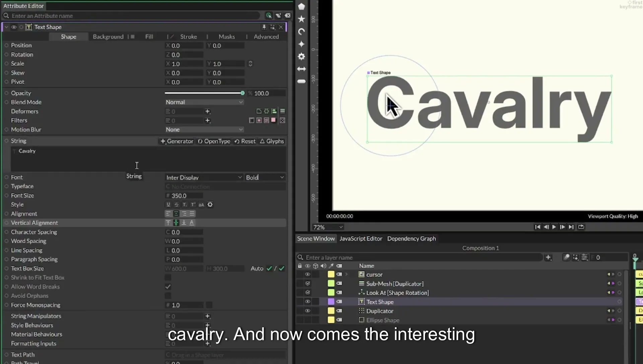Viewport: 643px width, 364px height.
Task: Toggle Duplicator layer visibility eye
Action: (x=307, y=311)
